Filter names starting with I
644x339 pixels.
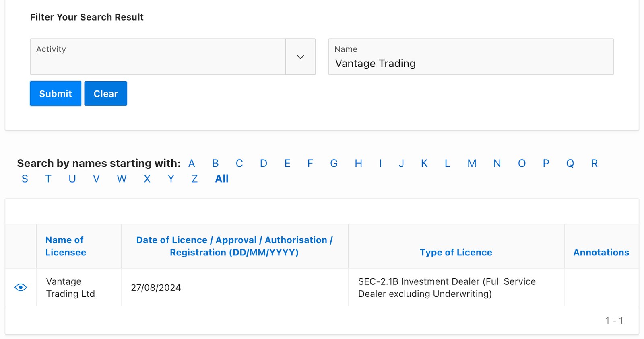coord(380,163)
